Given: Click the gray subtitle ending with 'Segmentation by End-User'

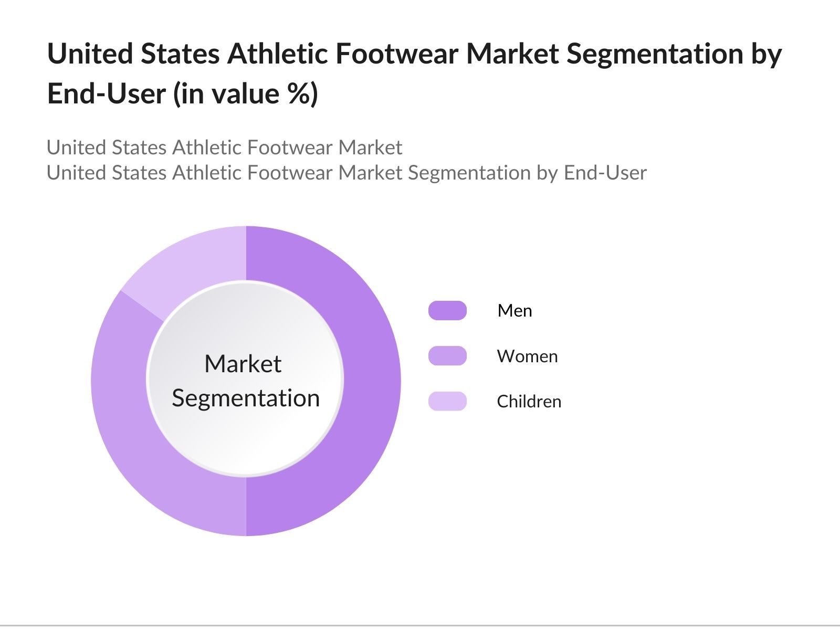Looking at the screenshot, I should pos(346,173).
